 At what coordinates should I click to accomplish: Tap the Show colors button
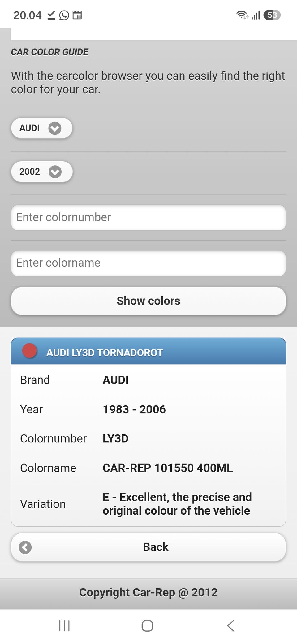(148, 301)
